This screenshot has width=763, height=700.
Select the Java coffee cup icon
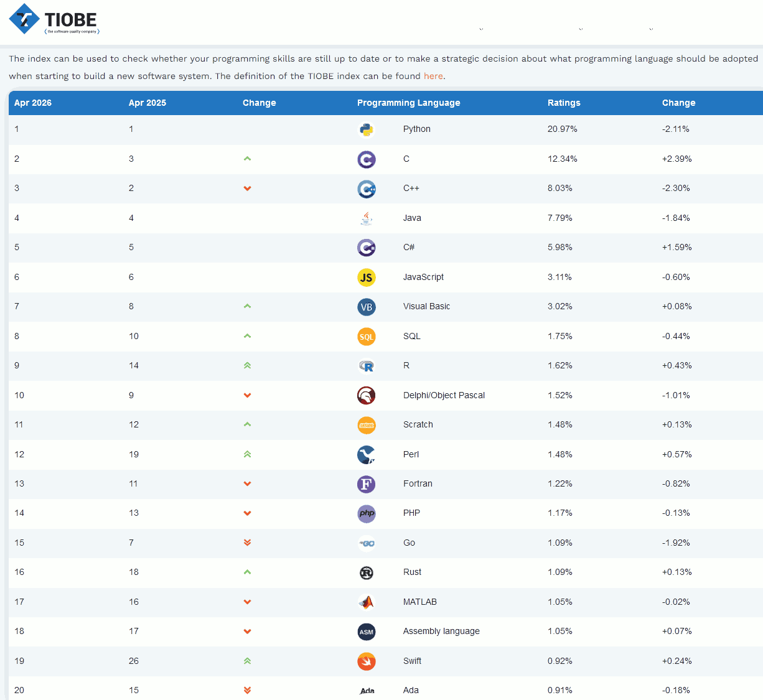(367, 218)
